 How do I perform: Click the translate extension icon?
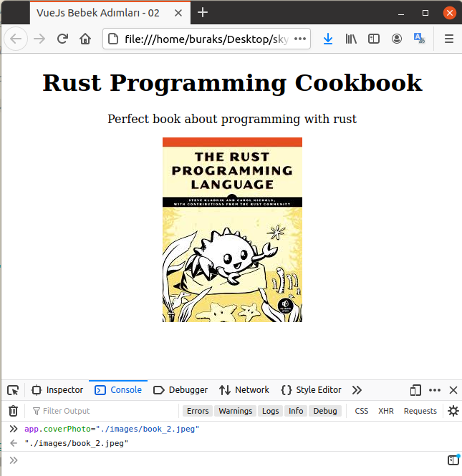click(x=420, y=39)
